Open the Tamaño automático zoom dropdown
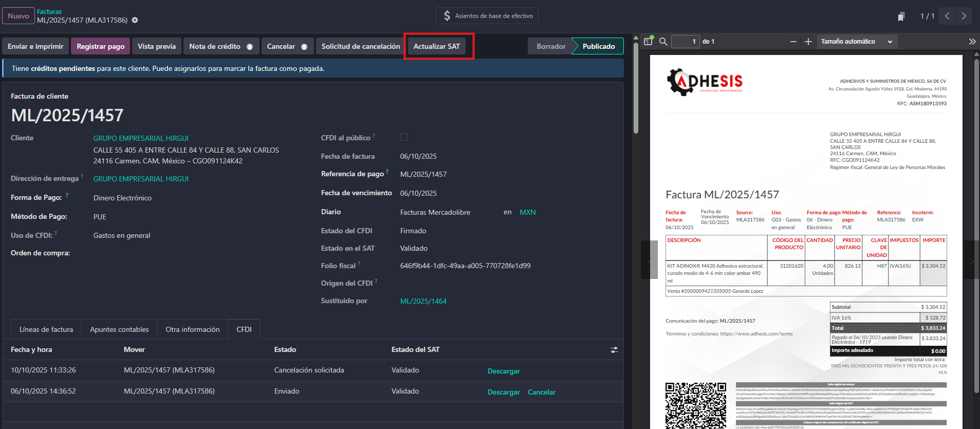This screenshot has width=980, height=429. click(x=856, y=42)
